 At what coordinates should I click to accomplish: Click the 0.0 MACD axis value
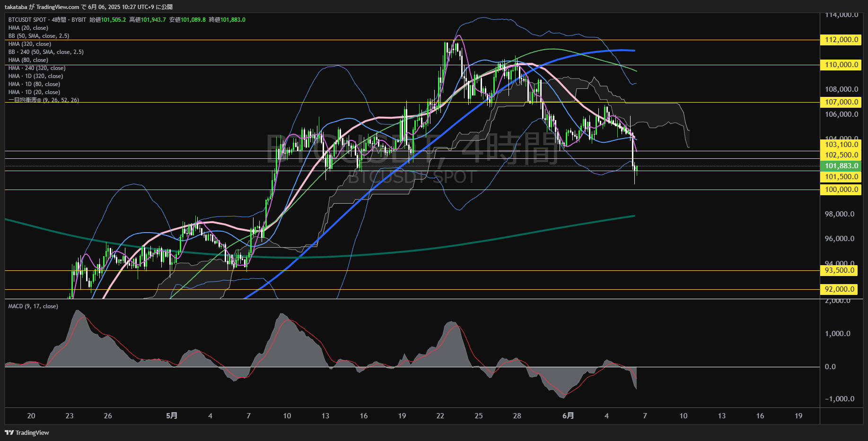point(830,367)
